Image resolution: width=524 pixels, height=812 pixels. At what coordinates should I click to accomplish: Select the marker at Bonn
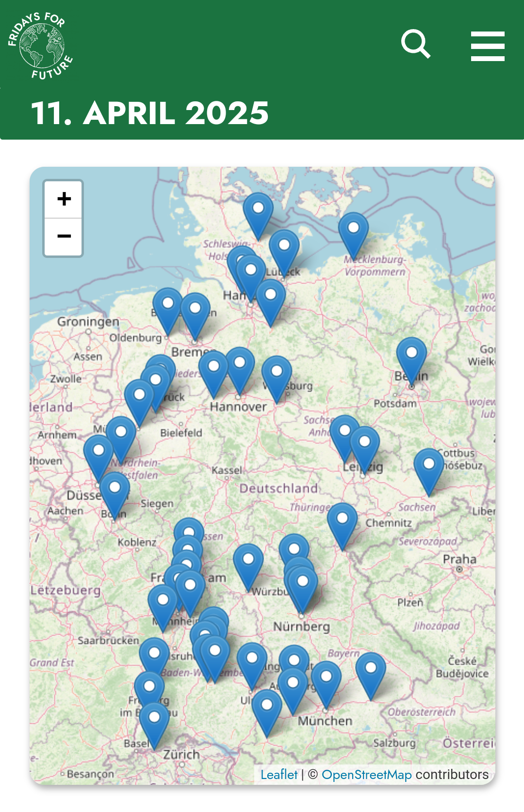(115, 496)
